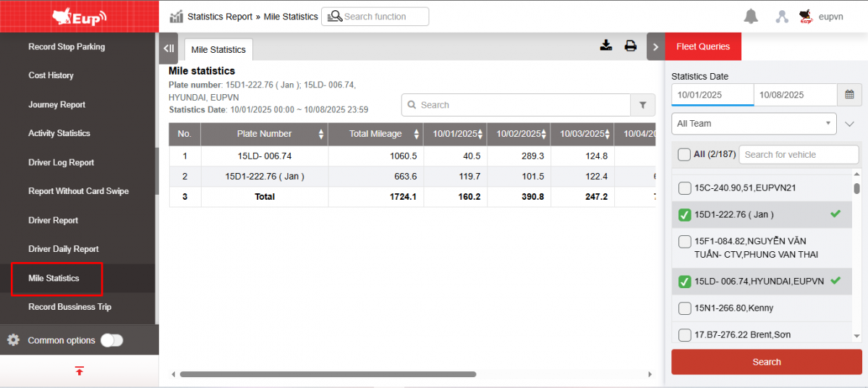Expand the chevron next to All Team
This screenshot has width=868, height=388.
(850, 124)
